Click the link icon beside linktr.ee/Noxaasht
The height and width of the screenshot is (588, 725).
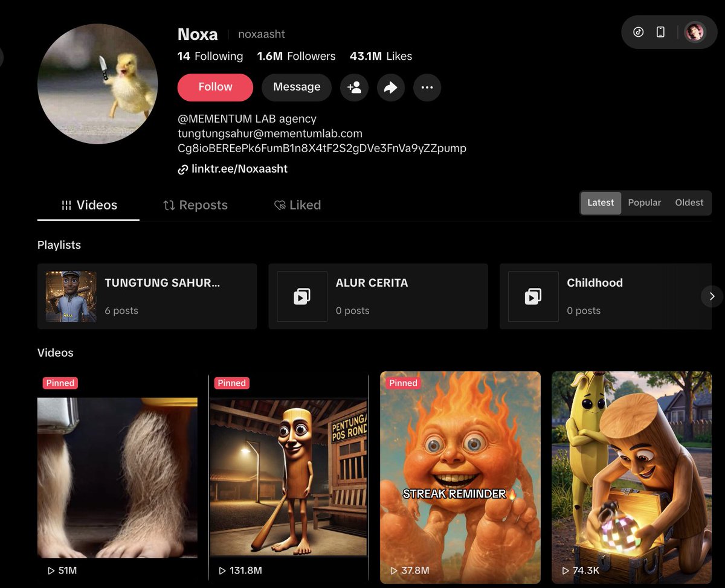(x=182, y=170)
